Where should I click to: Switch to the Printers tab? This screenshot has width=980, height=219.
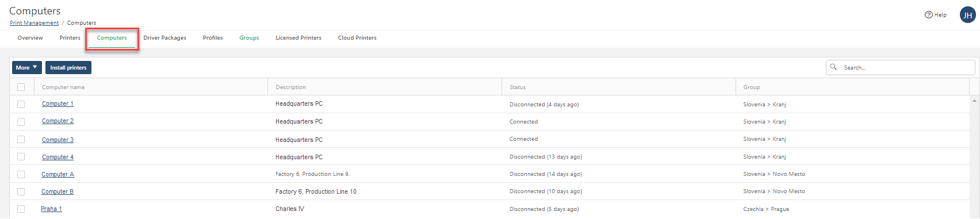click(x=70, y=38)
